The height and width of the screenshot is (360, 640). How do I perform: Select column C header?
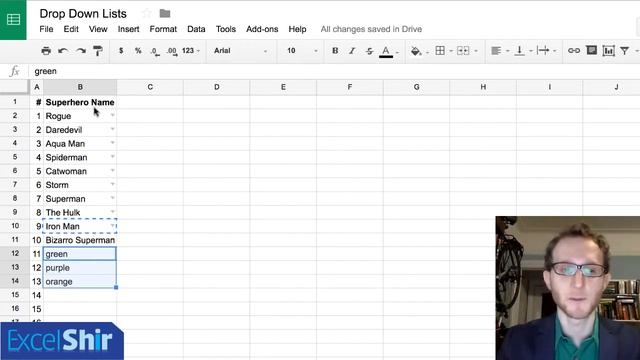tap(150, 87)
